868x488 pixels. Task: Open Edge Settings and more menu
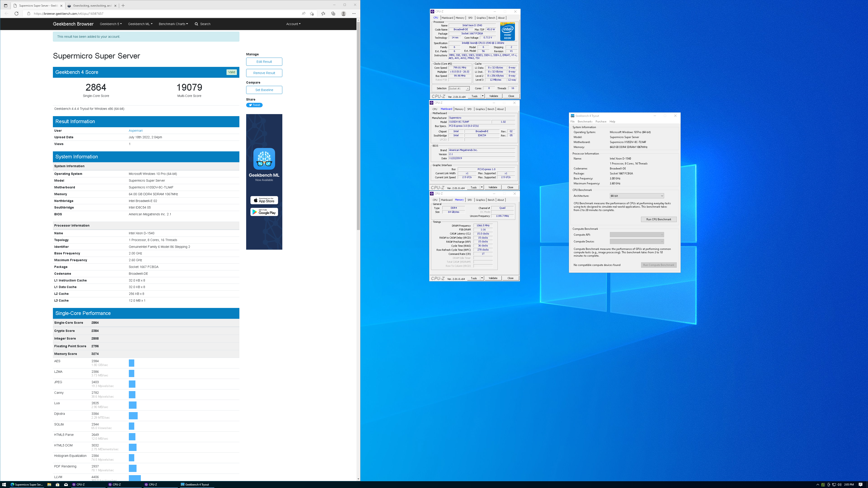click(354, 14)
